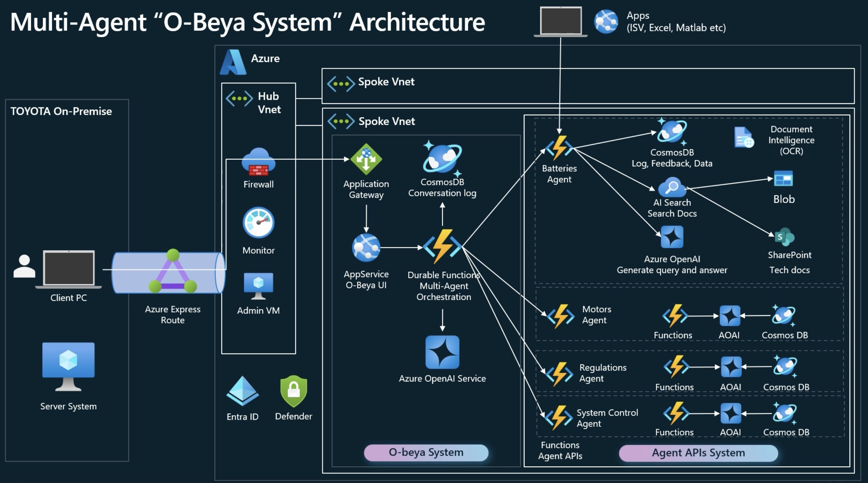Image resolution: width=868 pixels, height=483 pixels.
Task: Click the Application Gateway icon
Action: click(366, 159)
